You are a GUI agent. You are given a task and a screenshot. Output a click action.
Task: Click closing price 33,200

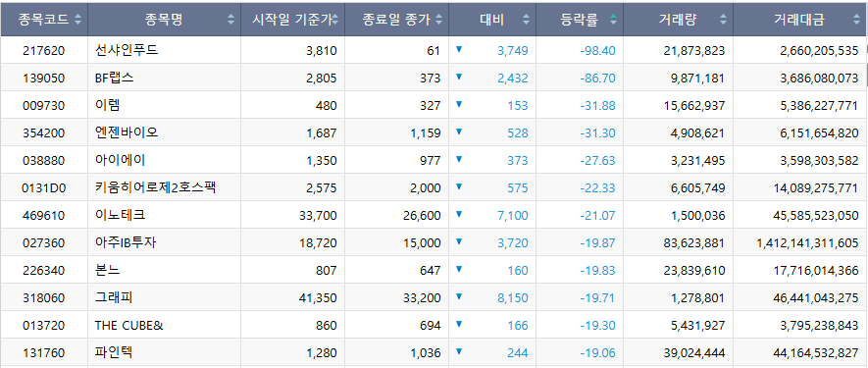point(422,298)
